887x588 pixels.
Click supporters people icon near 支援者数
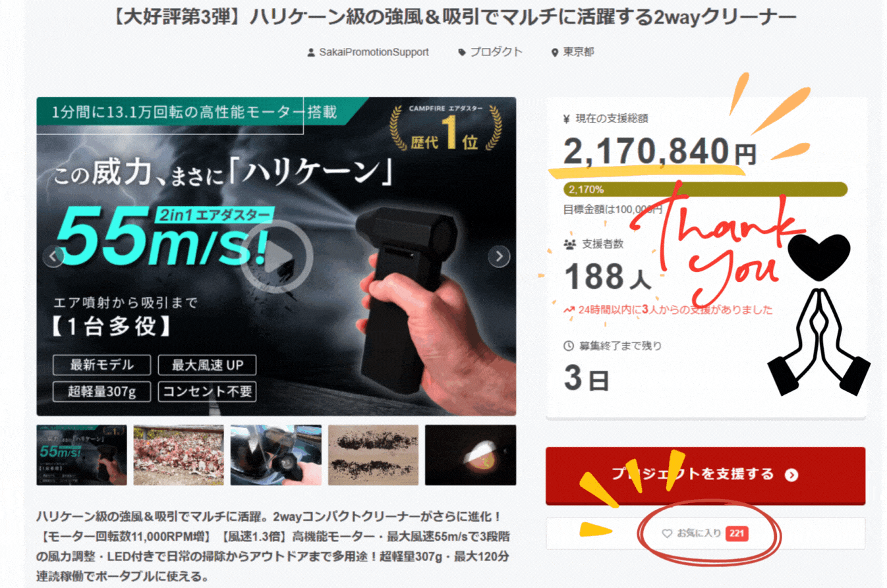[570, 244]
